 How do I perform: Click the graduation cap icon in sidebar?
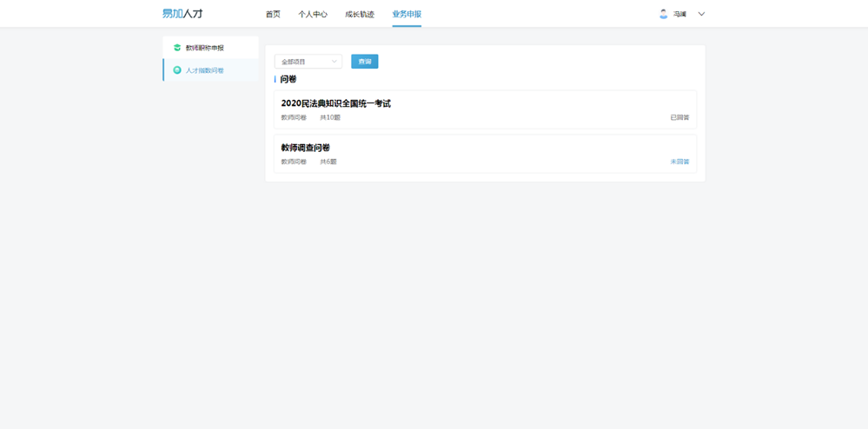(x=177, y=48)
